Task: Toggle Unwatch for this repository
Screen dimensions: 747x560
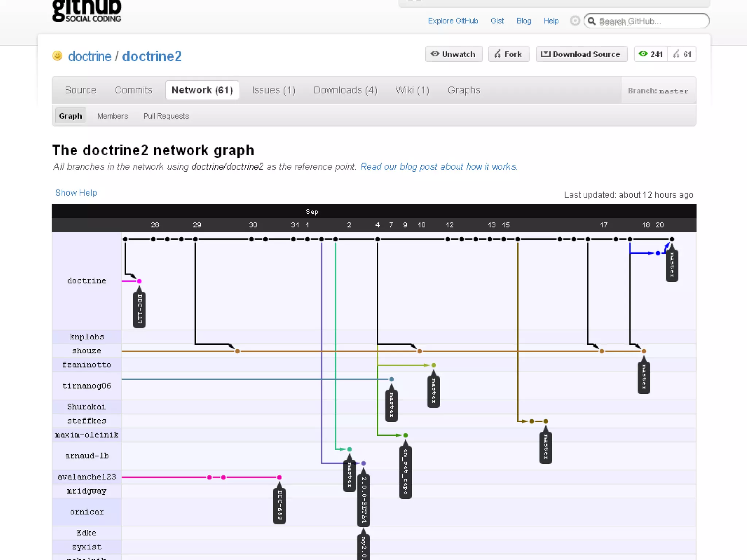Action: (x=454, y=54)
